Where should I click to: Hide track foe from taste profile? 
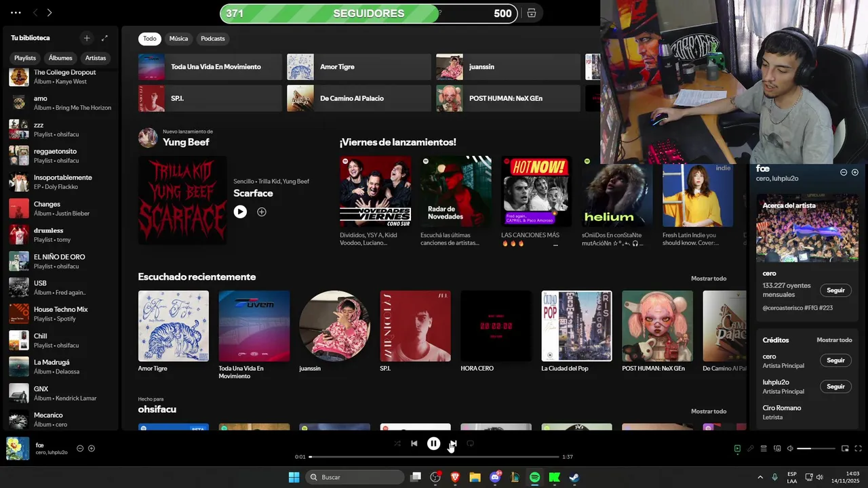pos(80,449)
